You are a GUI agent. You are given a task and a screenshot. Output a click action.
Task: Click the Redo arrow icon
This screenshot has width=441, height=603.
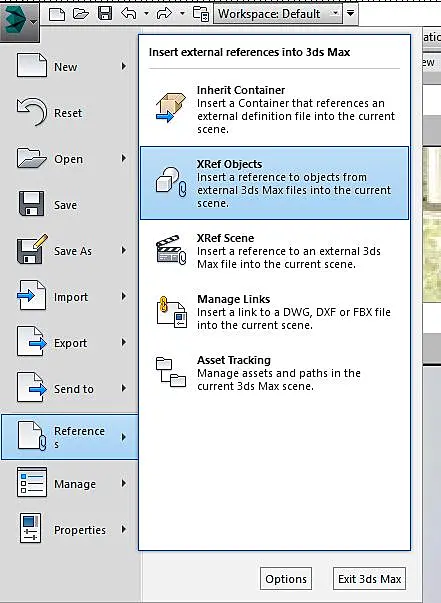[165, 14]
